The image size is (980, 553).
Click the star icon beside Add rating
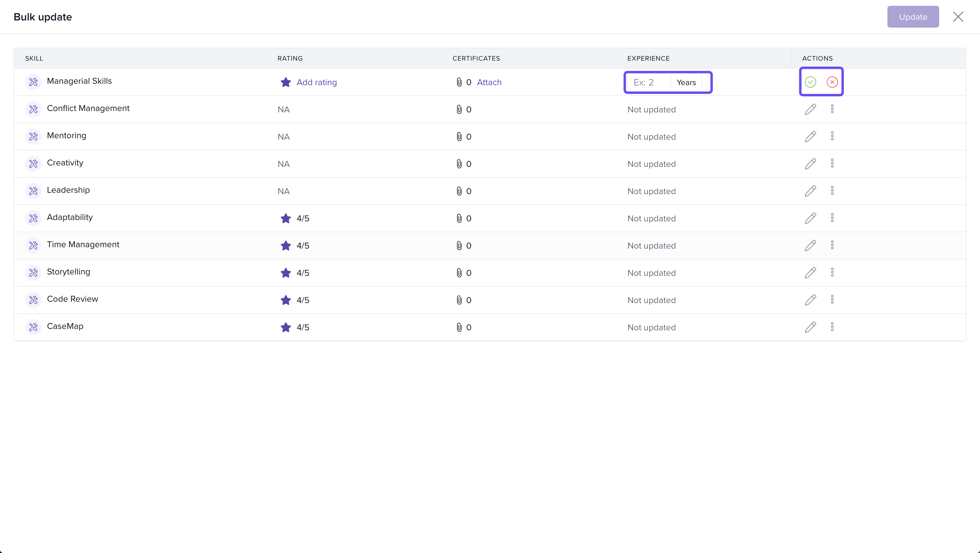(x=286, y=82)
